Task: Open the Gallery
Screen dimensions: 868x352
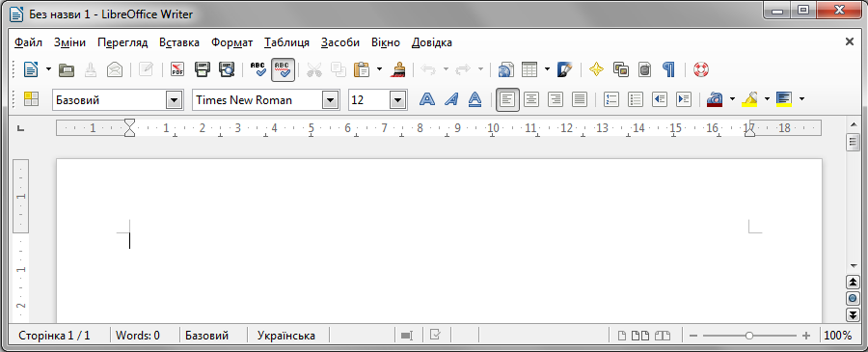Action: point(620,69)
